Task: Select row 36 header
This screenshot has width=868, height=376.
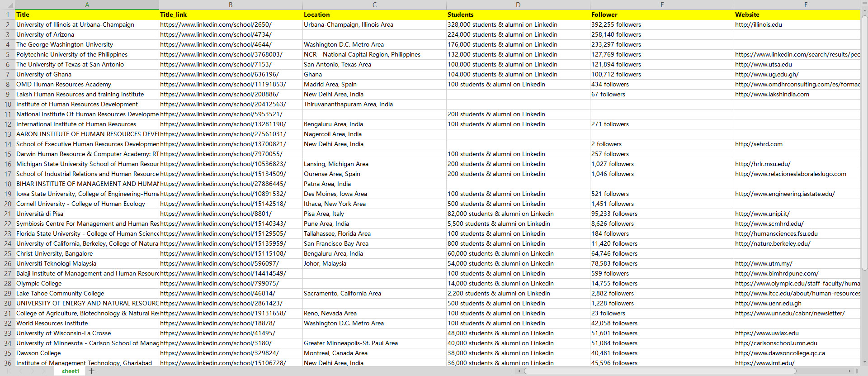Action: (8, 363)
